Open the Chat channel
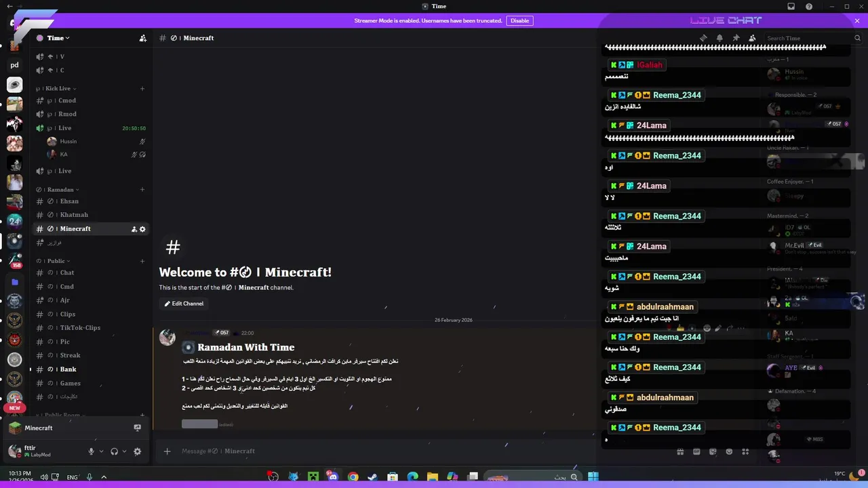Screen dimensions: 868x488 tap(90, 272)
